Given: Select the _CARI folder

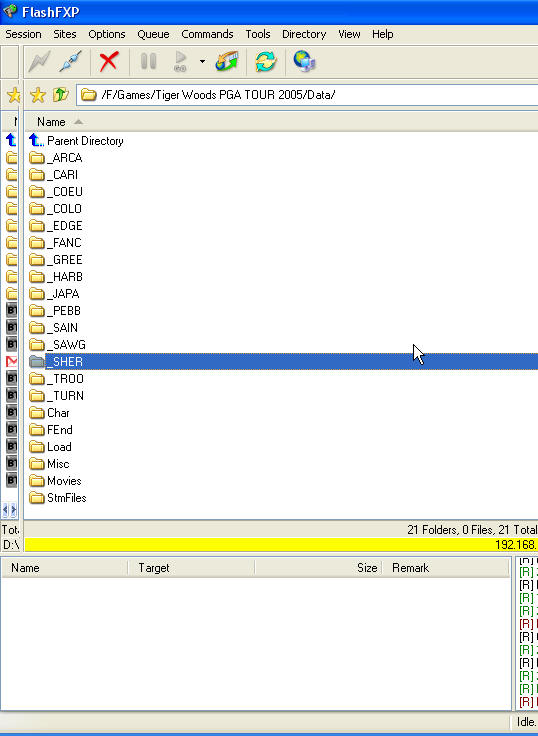Looking at the screenshot, I should [53, 175].
